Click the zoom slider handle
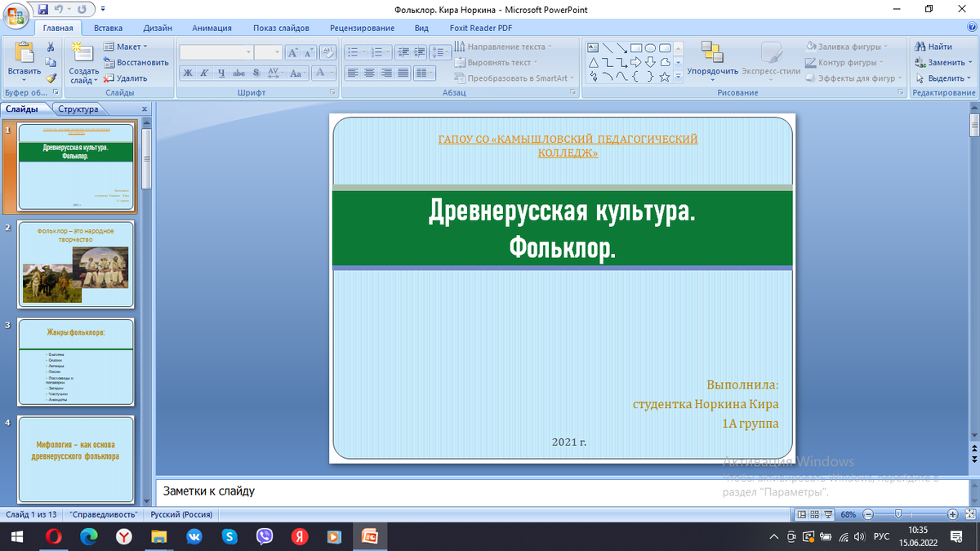Image resolution: width=980 pixels, height=551 pixels. click(898, 515)
